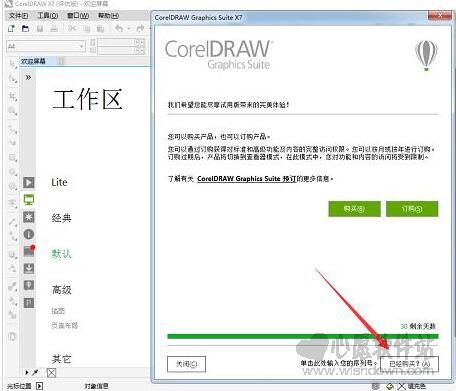The height and width of the screenshot is (391, 456).
Task: Select the Rectangle tool in toolbox
Action: click(13, 157)
